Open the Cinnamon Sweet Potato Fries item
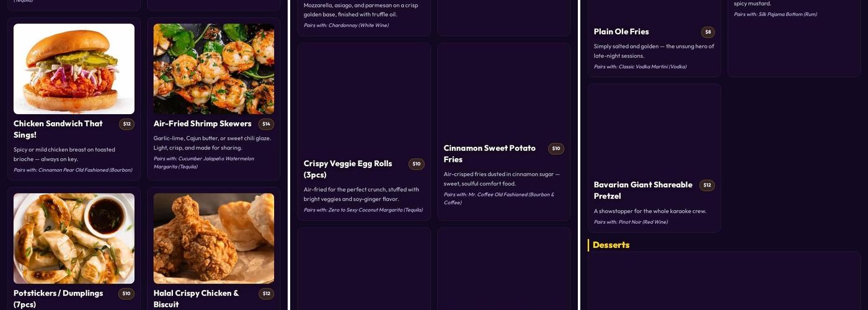 pos(490,153)
